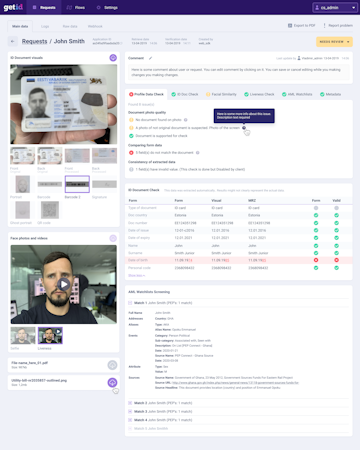Expand Match 5 John Smith entry
360x450 pixels.
click(130, 428)
